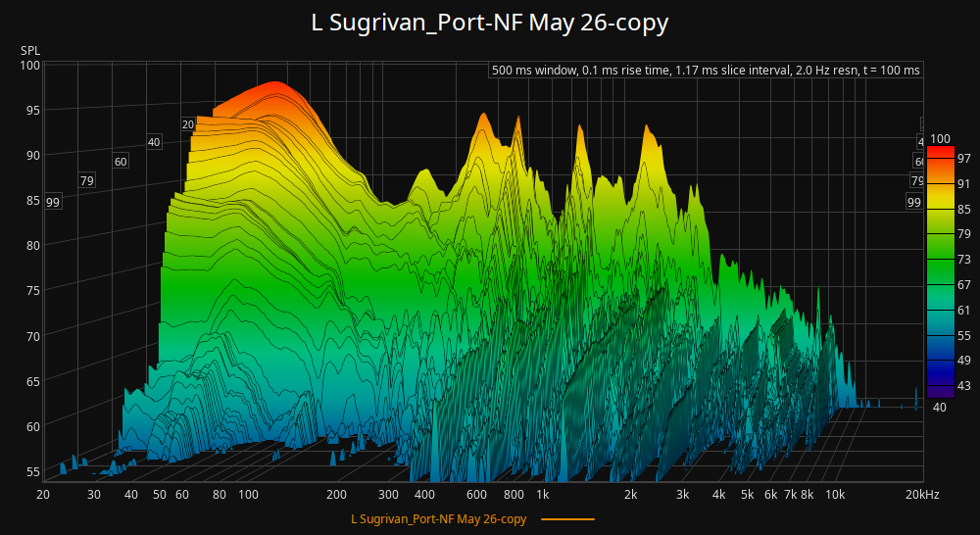Click the 1k frequency axis label
Viewport: 980px width, 535px height.
click(x=542, y=495)
